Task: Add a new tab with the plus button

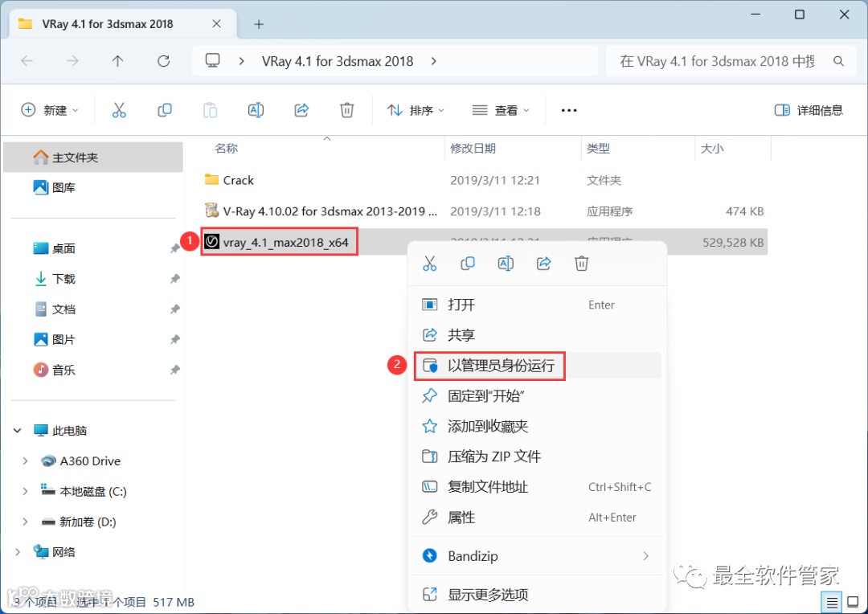Action: (259, 24)
